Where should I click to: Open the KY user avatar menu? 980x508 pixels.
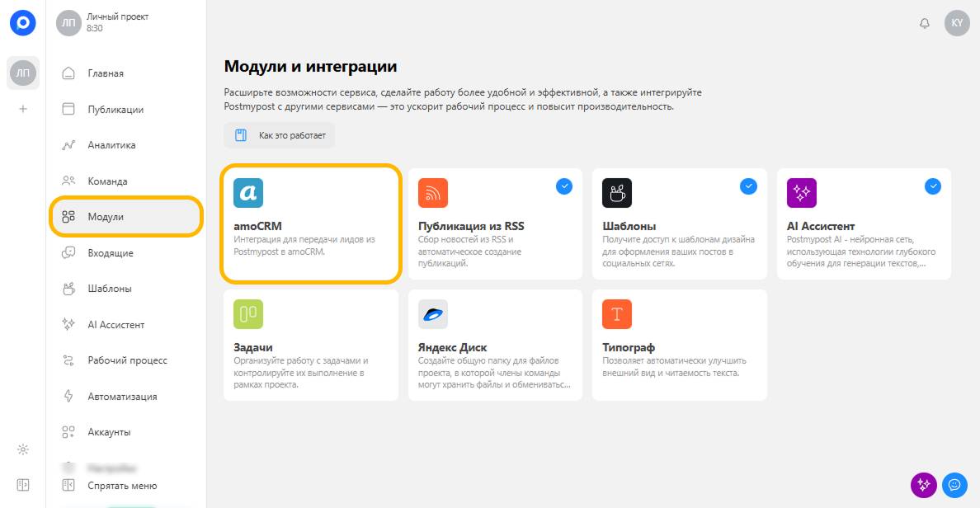957,23
